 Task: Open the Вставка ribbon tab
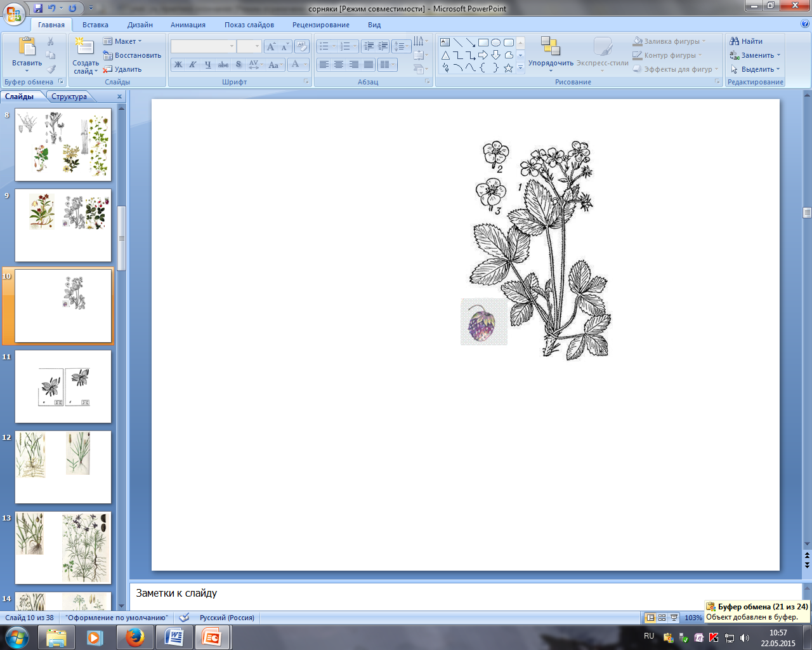click(95, 25)
